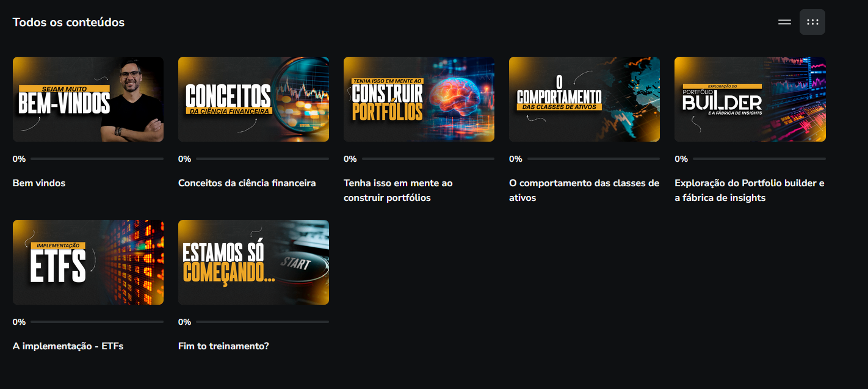Click the 'Todos os conteúdos' heading
This screenshot has height=389, width=868.
point(68,23)
